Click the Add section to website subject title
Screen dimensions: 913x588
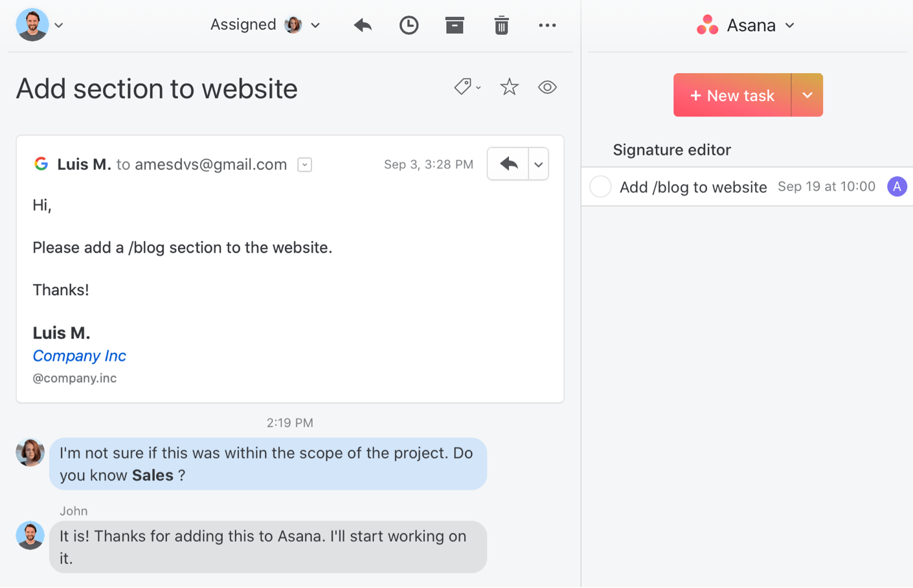[x=157, y=89]
